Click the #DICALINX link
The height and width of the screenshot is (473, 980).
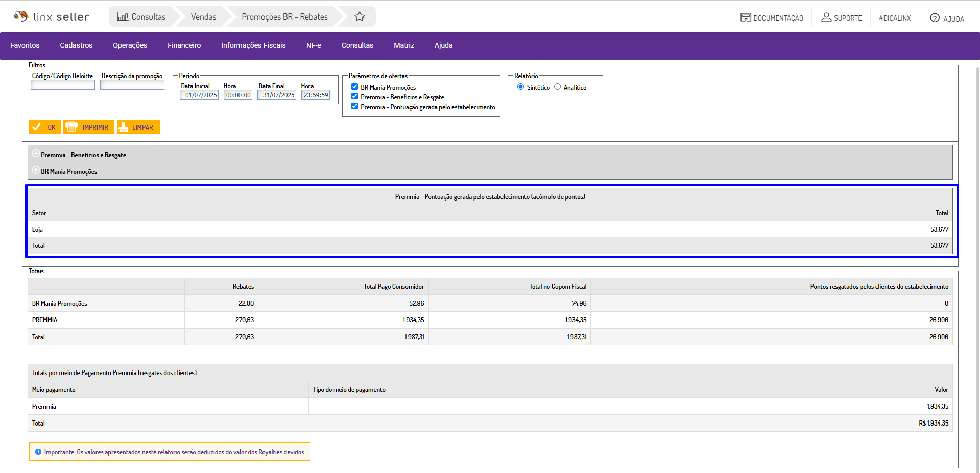(894, 18)
